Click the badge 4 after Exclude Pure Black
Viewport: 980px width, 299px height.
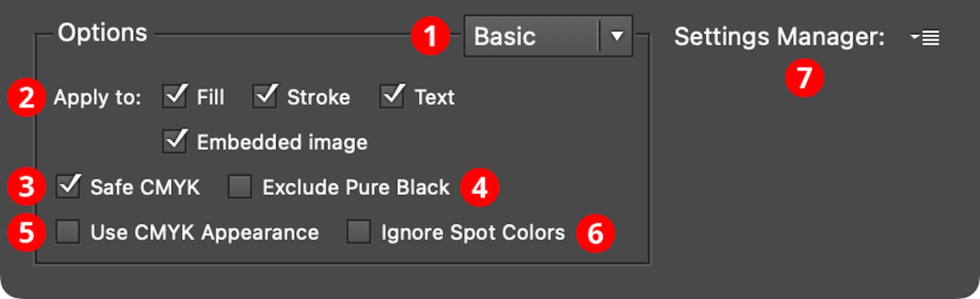point(481,187)
